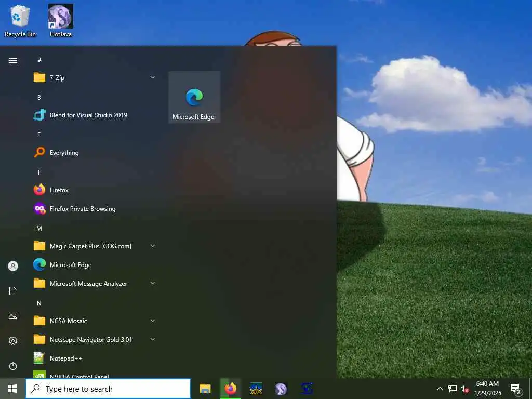
Task: Open Netscape Navigator Gold 3.01 folder
Action: tap(95, 339)
